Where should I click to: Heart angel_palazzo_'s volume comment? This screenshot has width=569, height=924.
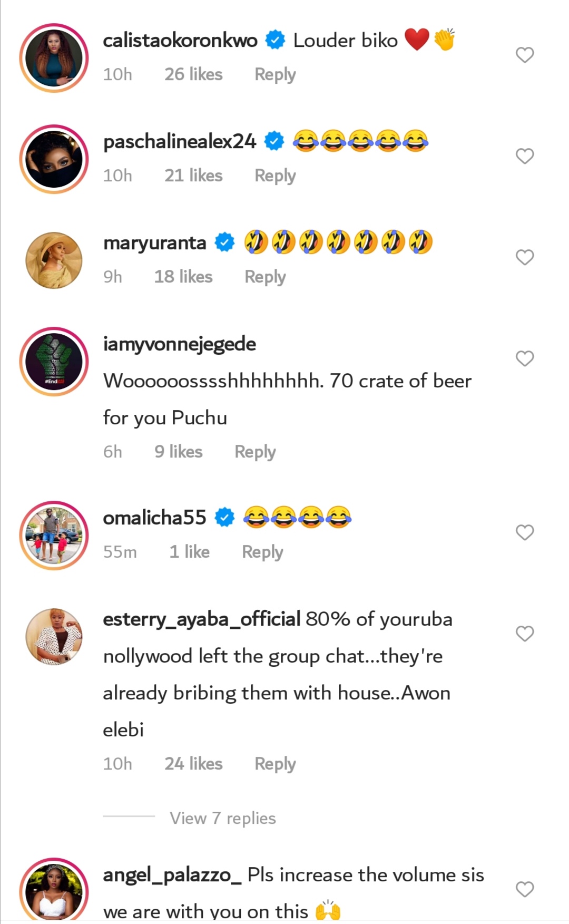pyautogui.click(x=525, y=889)
